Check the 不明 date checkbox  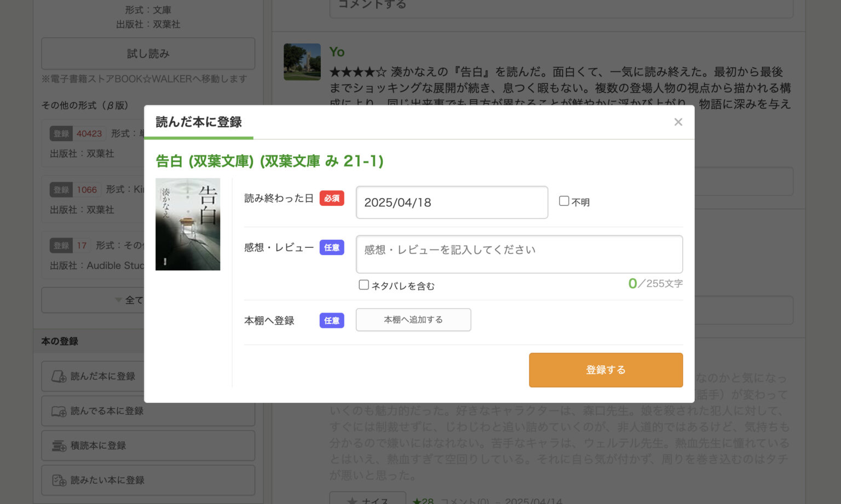click(563, 201)
